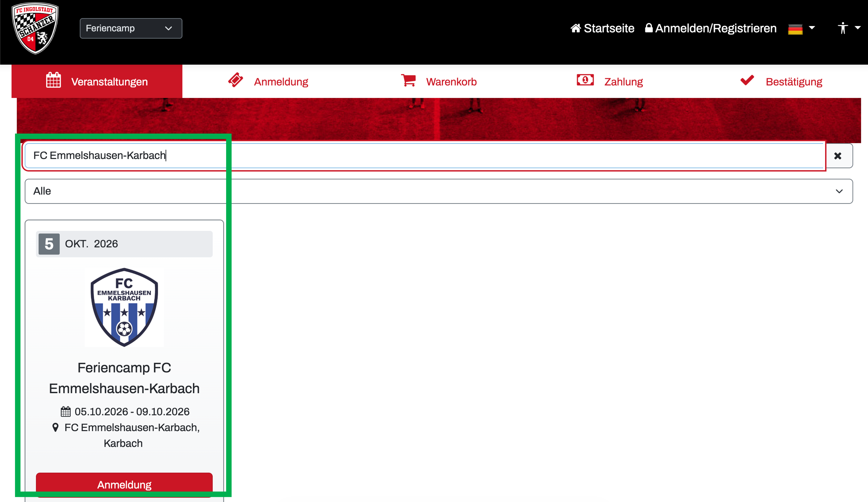Go to Startseite link
The height and width of the screenshot is (502, 868).
point(609,28)
